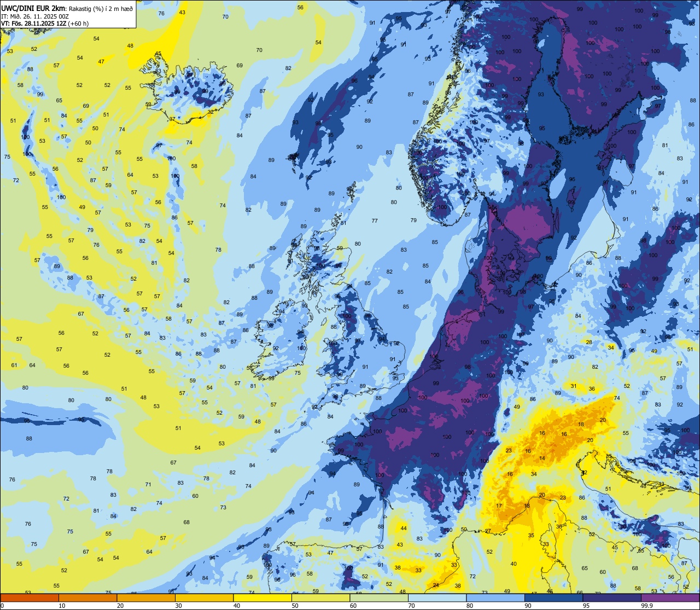Click the bright yellow 40–50 legend swatch
The width and height of the screenshot is (700, 610).
click(x=262, y=598)
